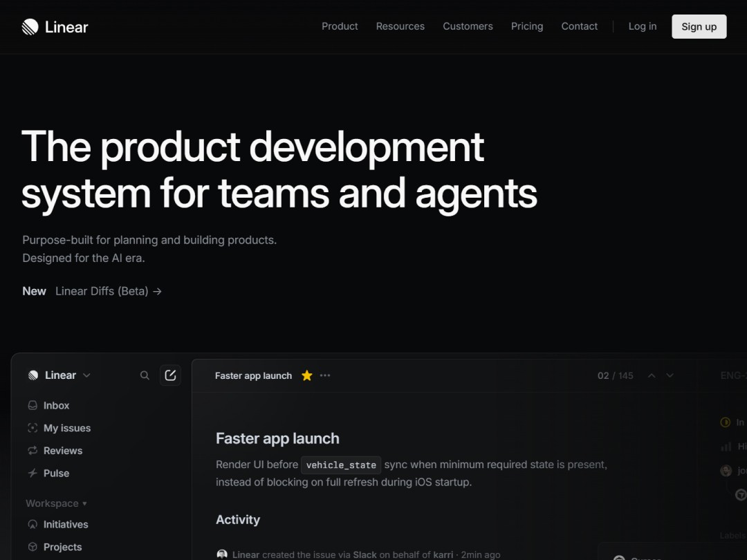The width and height of the screenshot is (747, 560).
Task: Collapse the Workspace section
Action: click(x=55, y=503)
